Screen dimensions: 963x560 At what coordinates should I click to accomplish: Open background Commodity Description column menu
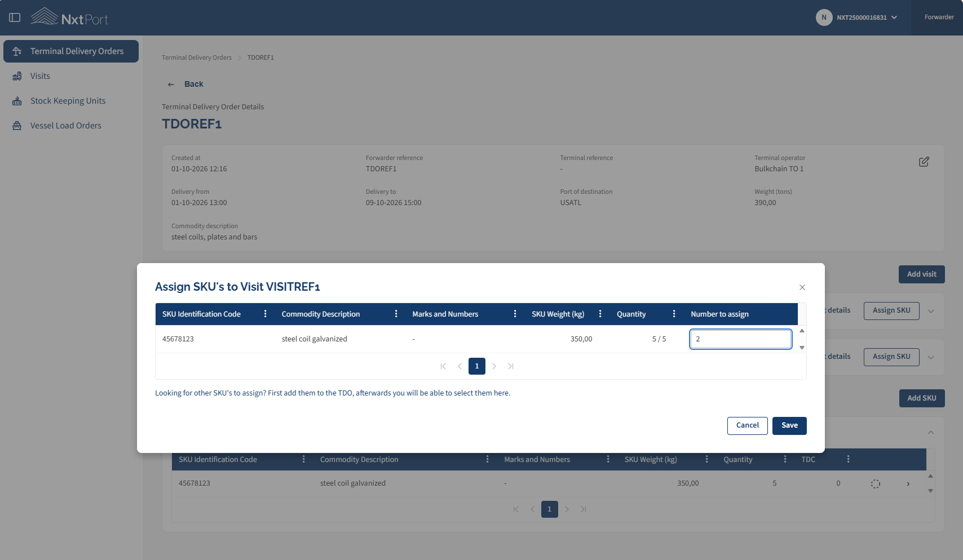(488, 459)
